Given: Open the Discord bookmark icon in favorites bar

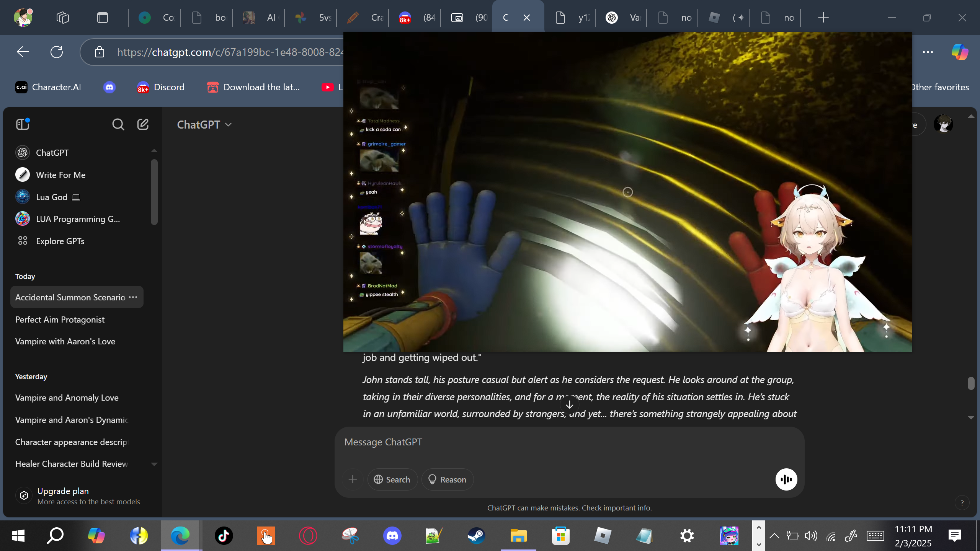Looking at the screenshot, I should click(x=109, y=87).
